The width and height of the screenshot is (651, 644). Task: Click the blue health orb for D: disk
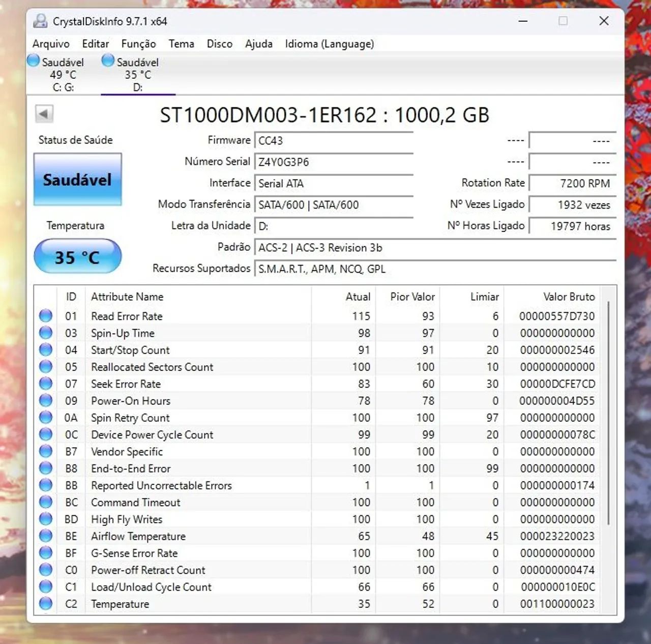[108, 61]
